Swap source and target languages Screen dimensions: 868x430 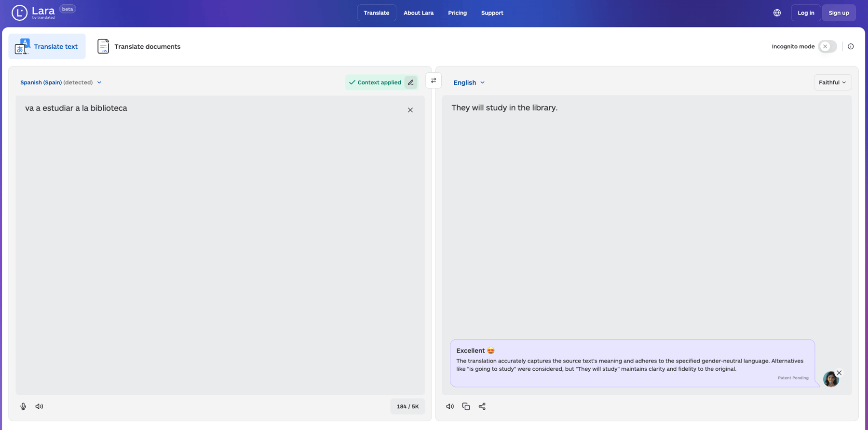point(434,81)
